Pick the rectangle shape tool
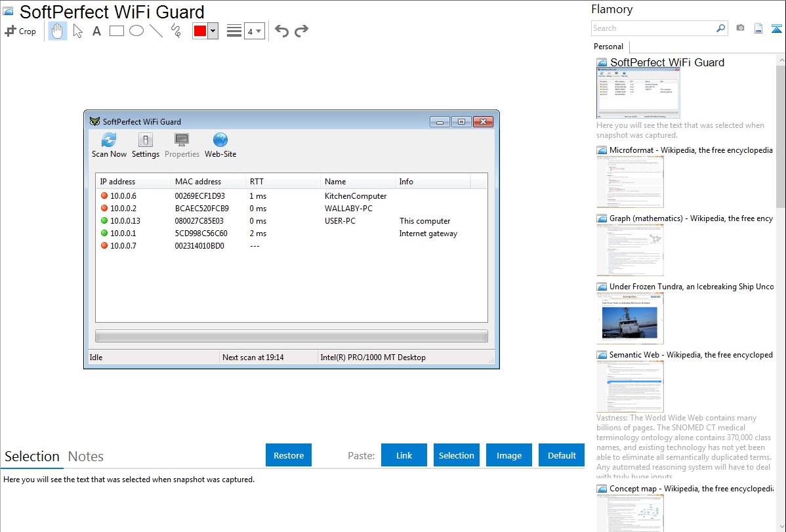 (x=117, y=31)
